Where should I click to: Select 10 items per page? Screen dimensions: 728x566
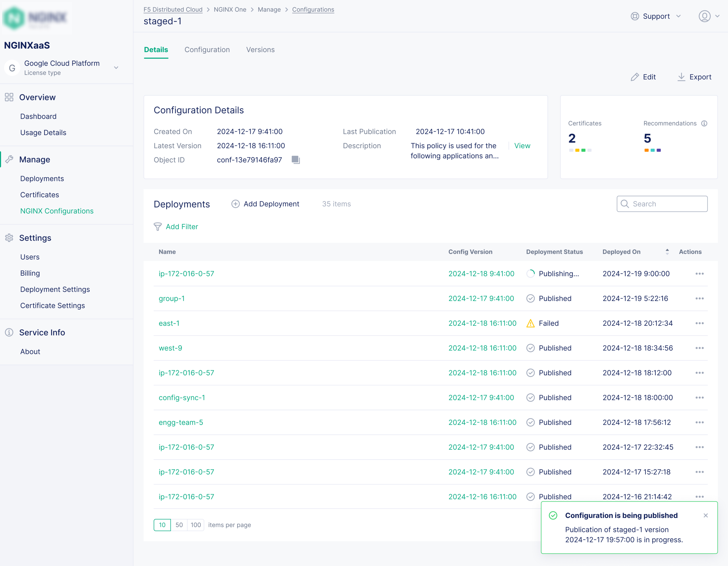(162, 525)
